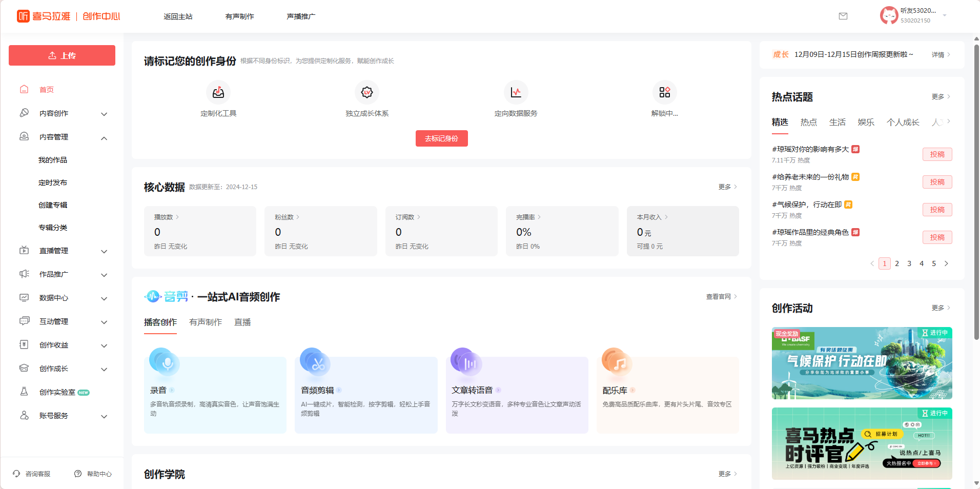
Task: Open the 文章转语音 text-to-speech icon
Action: [x=465, y=362]
